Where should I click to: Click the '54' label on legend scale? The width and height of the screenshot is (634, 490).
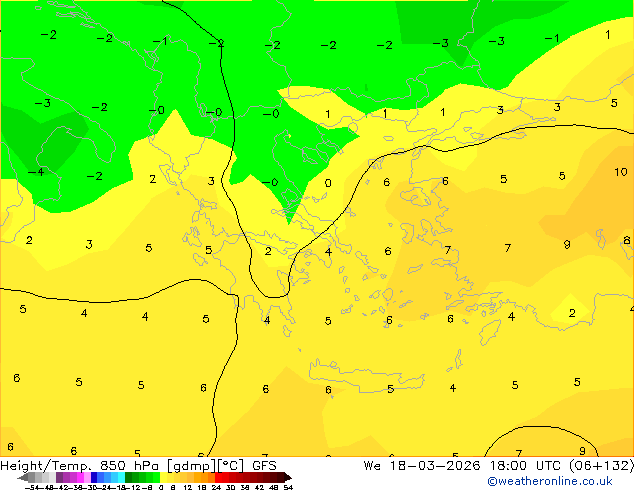click(288, 487)
